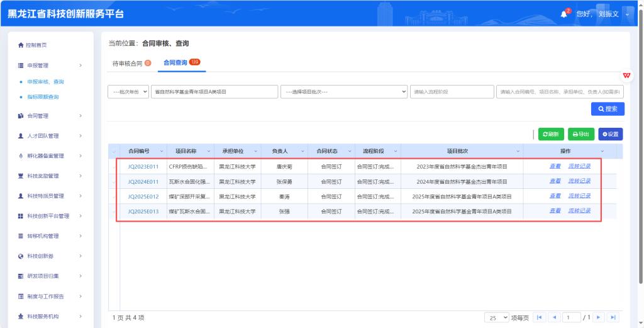Image resolution: width=644 pixels, height=328 pixels.
Task: Click the green 导出 export button
Action: [x=580, y=134]
